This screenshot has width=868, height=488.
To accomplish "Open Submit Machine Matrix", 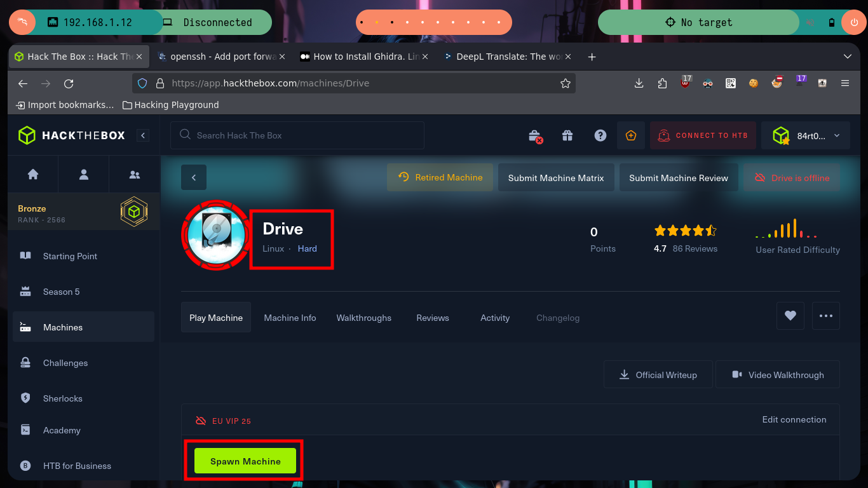I will (556, 178).
